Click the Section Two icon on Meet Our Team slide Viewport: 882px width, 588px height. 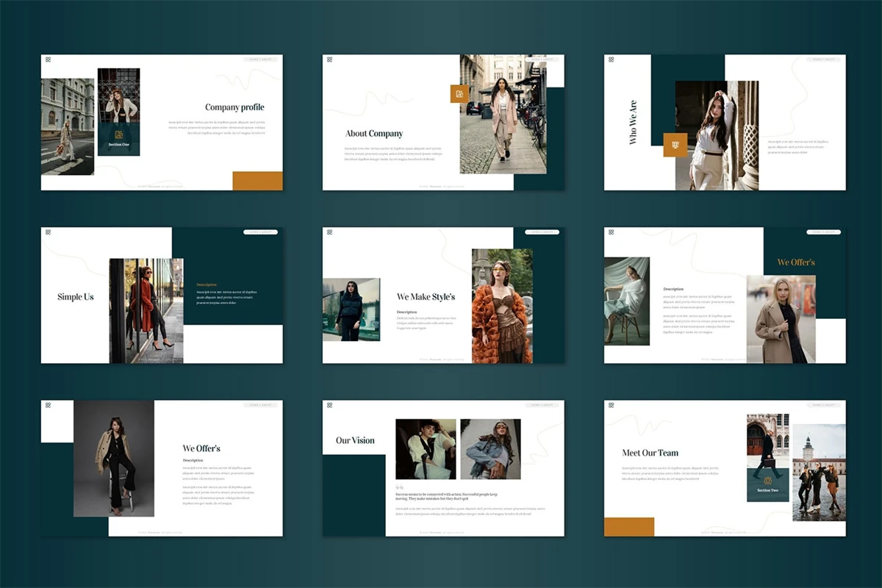767,480
